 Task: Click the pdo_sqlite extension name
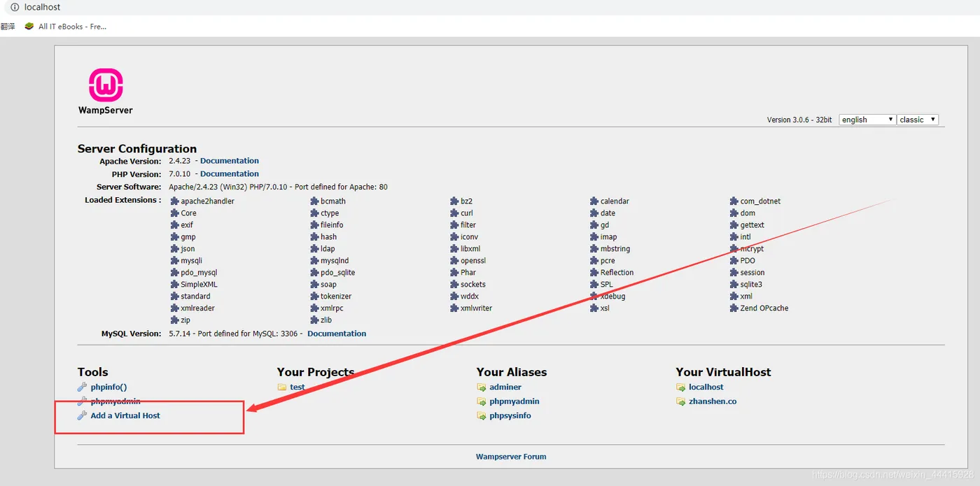tap(338, 273)
